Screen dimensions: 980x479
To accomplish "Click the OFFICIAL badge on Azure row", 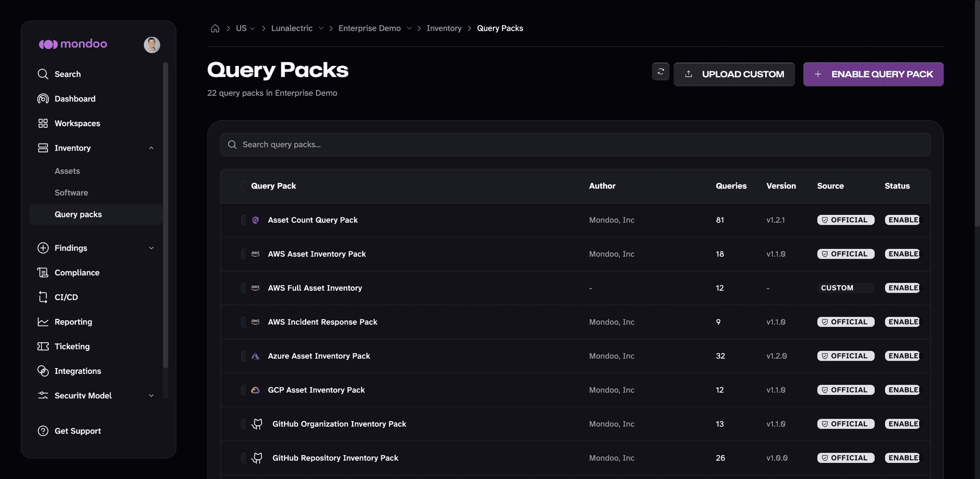I will click(x=846, y=356).
